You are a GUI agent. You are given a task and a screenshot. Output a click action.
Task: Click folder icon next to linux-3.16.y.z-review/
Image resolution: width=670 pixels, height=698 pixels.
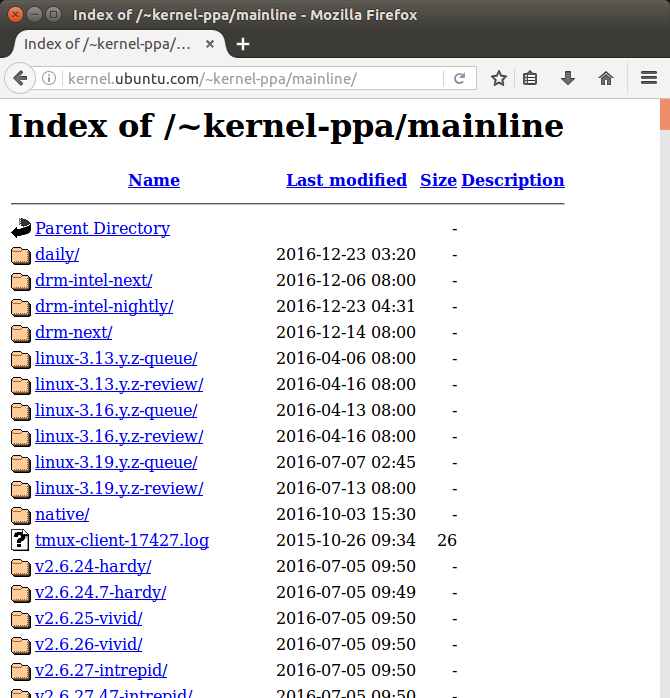[x=21, y=437]
